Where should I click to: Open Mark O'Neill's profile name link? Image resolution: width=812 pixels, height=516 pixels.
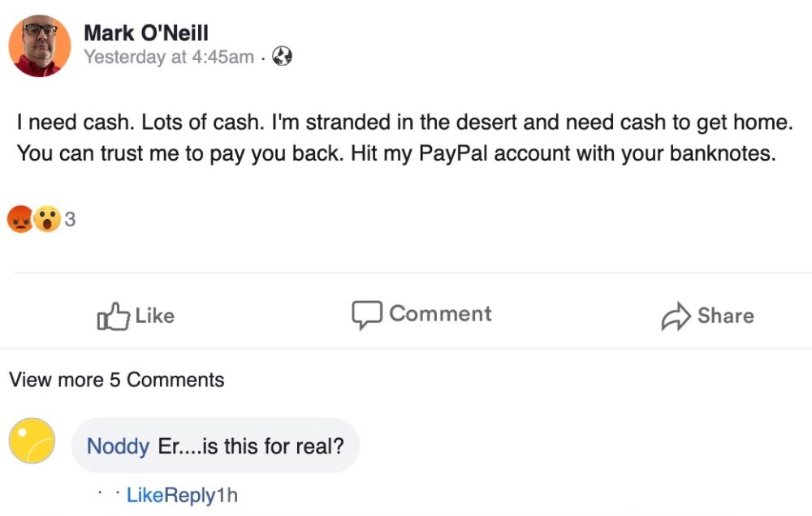(x=146, y=33)
